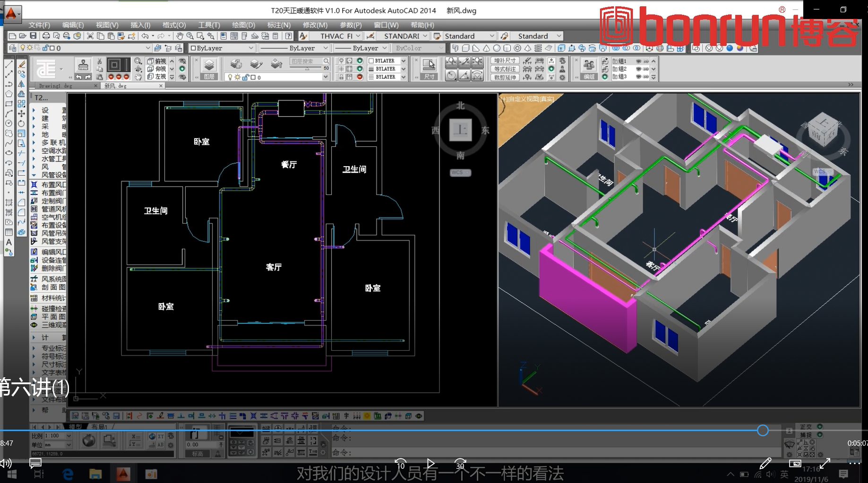This screenshot has height=483, width=868.
Task: Click the Windows Start button
Action: (12, 474)
